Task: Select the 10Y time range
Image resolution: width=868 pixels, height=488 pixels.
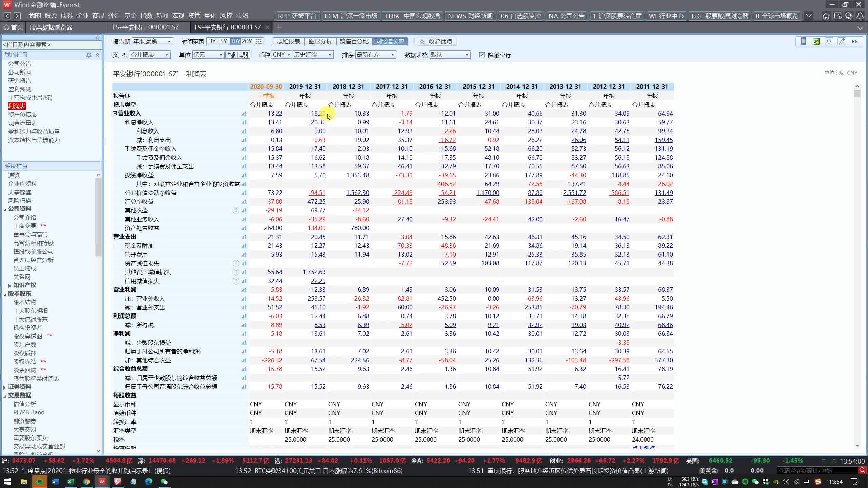Action: [x=235, y=41]
